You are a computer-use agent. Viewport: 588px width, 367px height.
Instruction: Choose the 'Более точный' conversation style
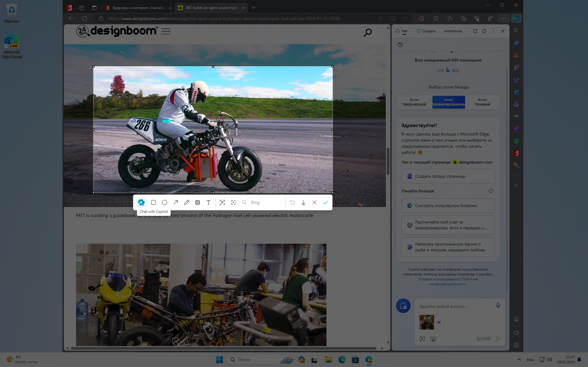pyautogui.click(x=482, y=102)
